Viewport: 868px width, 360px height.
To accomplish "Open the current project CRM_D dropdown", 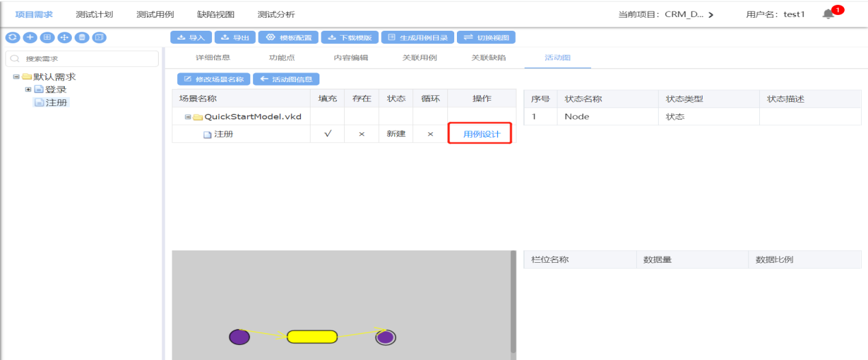I will (x=711, y=14).
